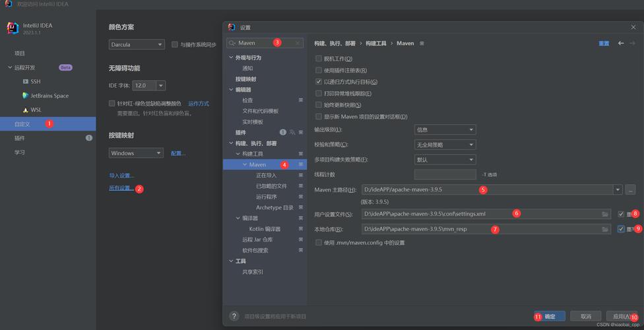Click the project-level icon beside 编译器 row

[x=301, y=218]
